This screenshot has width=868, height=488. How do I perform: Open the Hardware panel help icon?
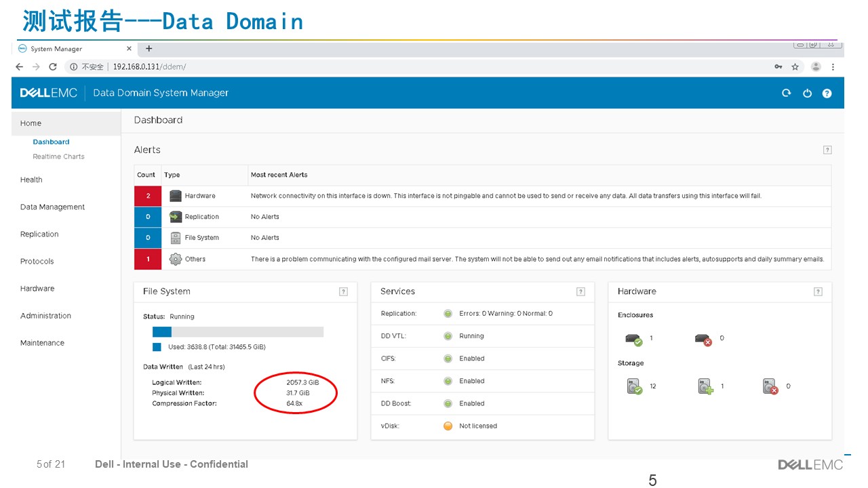coord(818,291)
